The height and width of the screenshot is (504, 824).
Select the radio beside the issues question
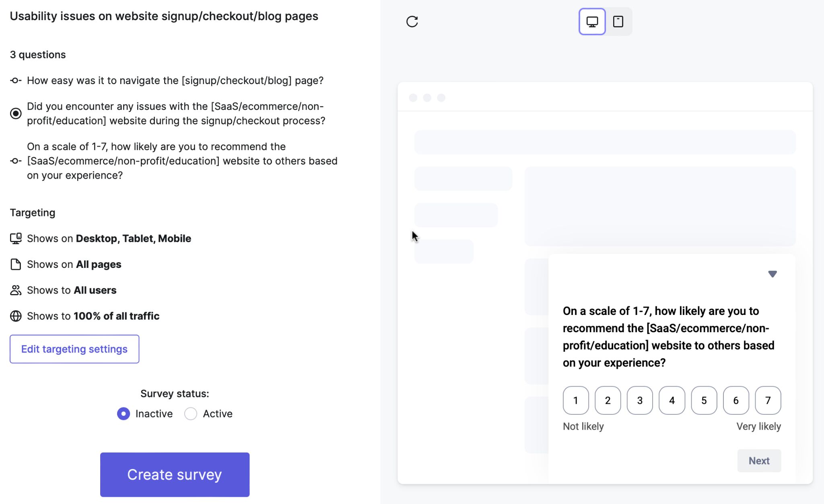(15, 113)
